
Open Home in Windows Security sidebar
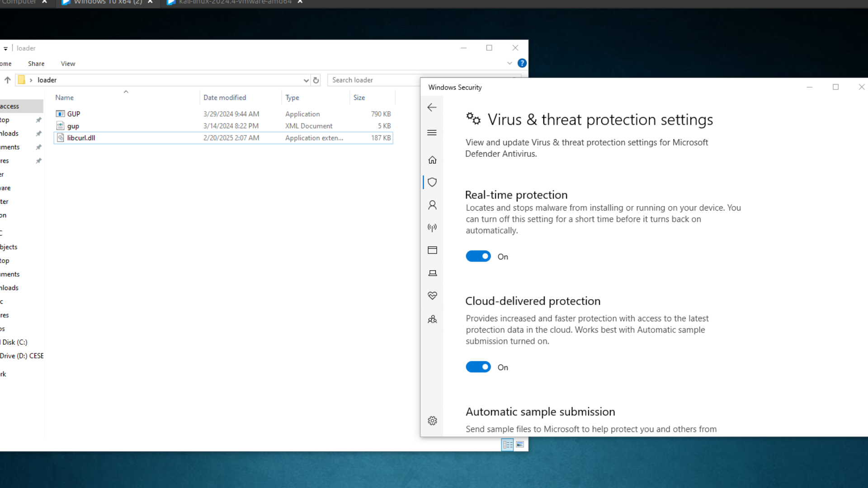432,160
